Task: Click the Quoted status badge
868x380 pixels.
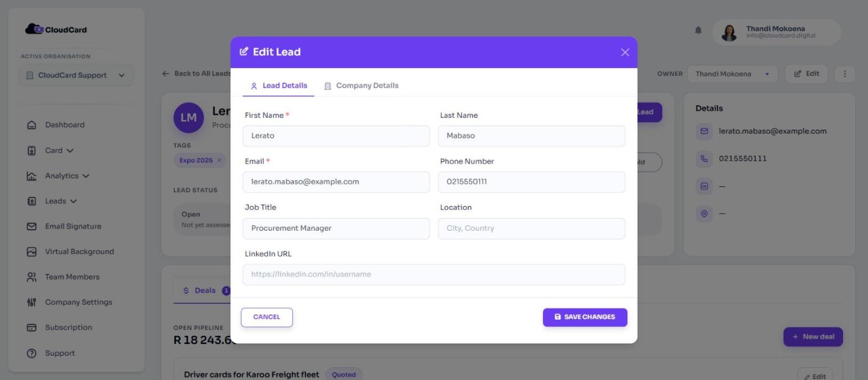Action: click(x=344, y=374)
